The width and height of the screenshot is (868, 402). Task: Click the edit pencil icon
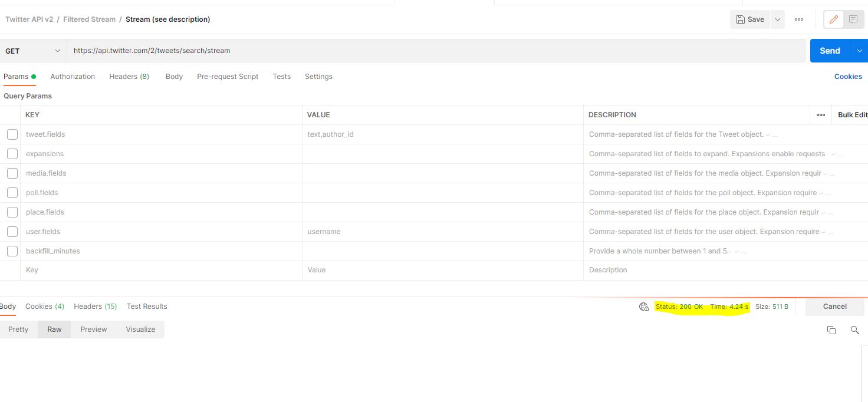pos(833,19)
